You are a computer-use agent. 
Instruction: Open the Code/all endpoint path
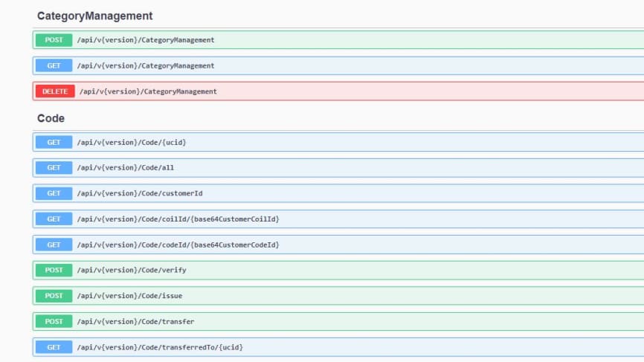pos(125,167)
